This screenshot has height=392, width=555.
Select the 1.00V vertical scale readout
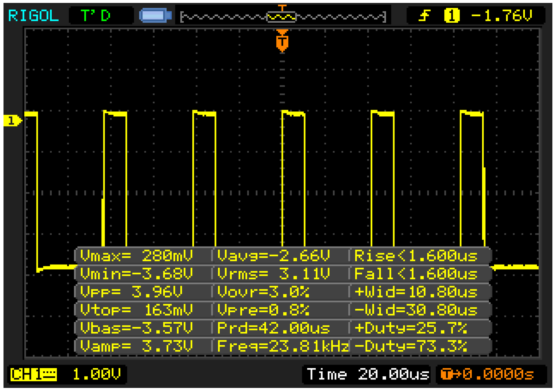tap(96, 374)
